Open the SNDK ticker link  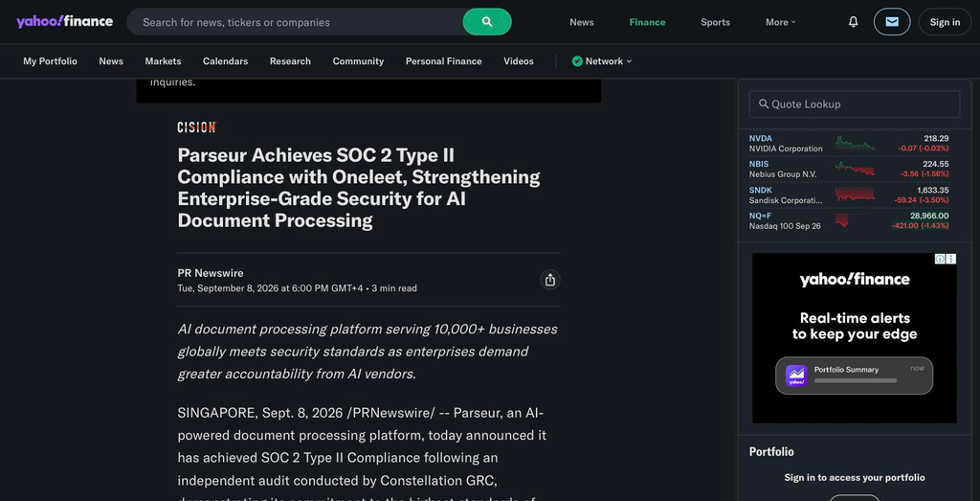coord(760,190)
